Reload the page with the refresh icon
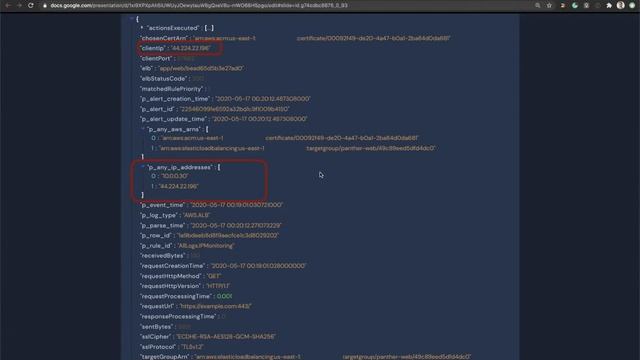Viewport: 640px width, 360px height. coord(31,5)
